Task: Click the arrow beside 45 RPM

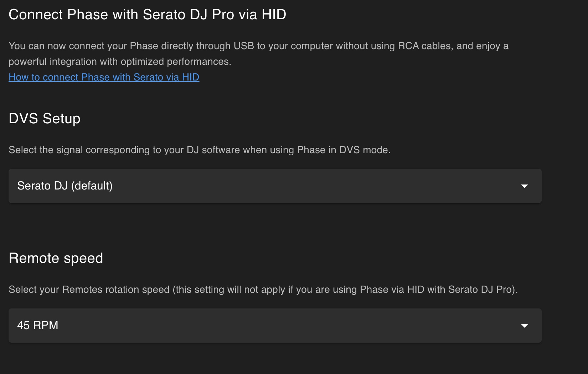Action: click(524, 326)
